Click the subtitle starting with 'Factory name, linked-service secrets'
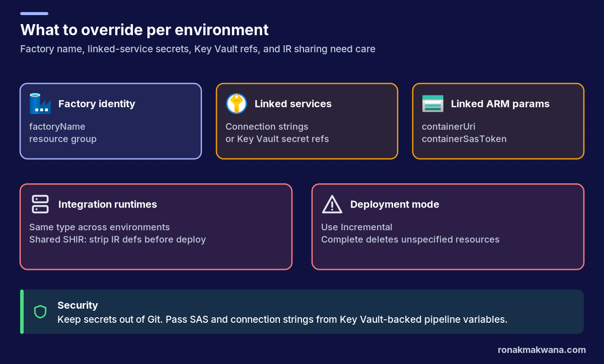 pyautogui.click(x=198, y=49)
